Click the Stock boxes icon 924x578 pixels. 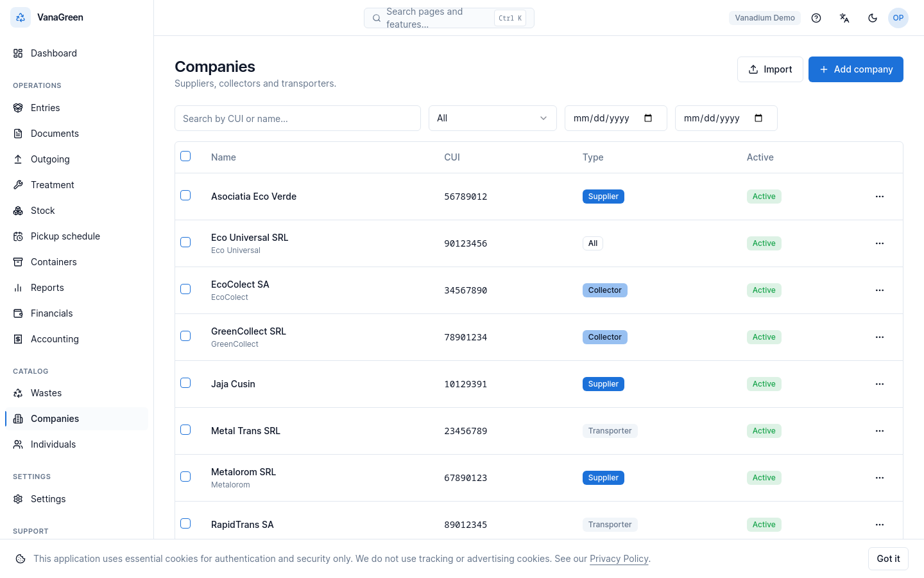tap(18, 211)
